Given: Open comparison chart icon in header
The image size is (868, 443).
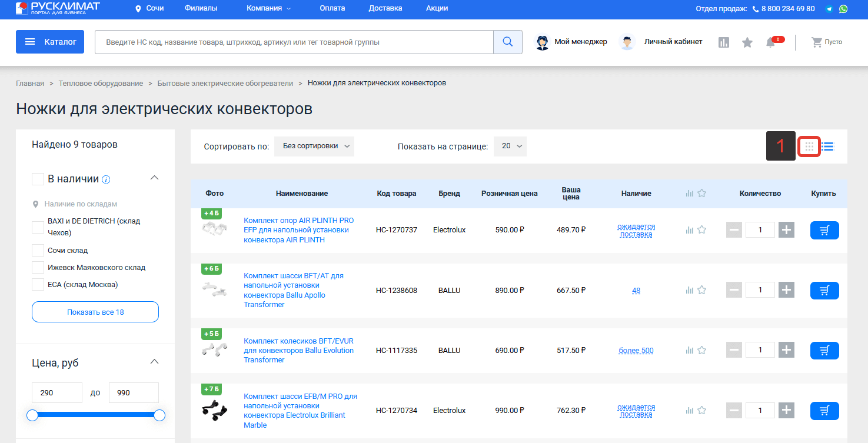Looking at the screenshot, I should point(724,42).
